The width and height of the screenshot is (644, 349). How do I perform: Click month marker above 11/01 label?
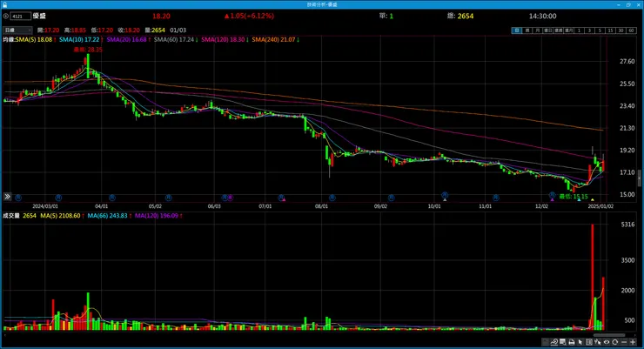tap(496, 198)
